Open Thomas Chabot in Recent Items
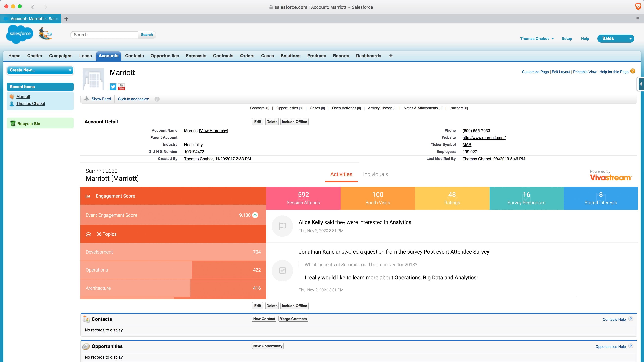644x362 pixels. click(x=31, y=103)
